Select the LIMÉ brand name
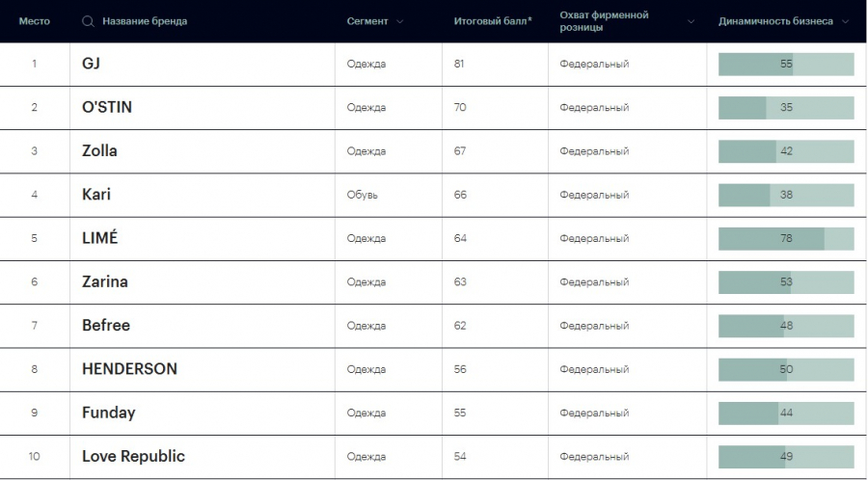868x480 pixels. tap(99, 238)
